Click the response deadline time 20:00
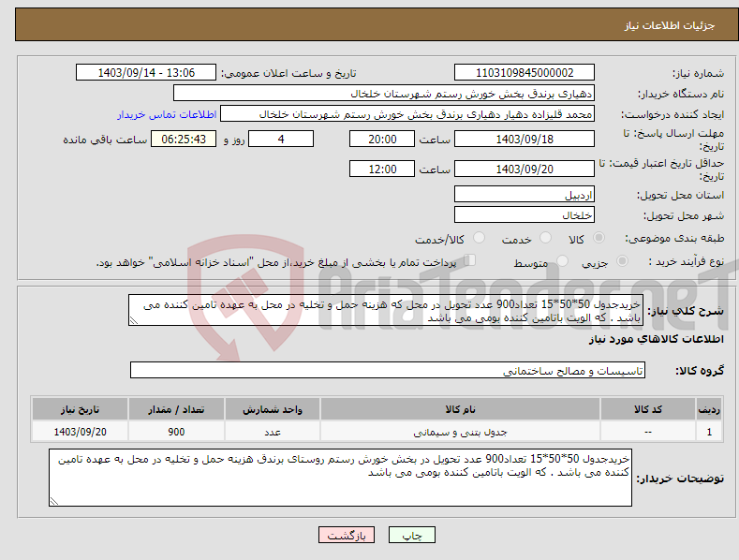The width and height of the screenshot is (739, 560). (382, 139)
